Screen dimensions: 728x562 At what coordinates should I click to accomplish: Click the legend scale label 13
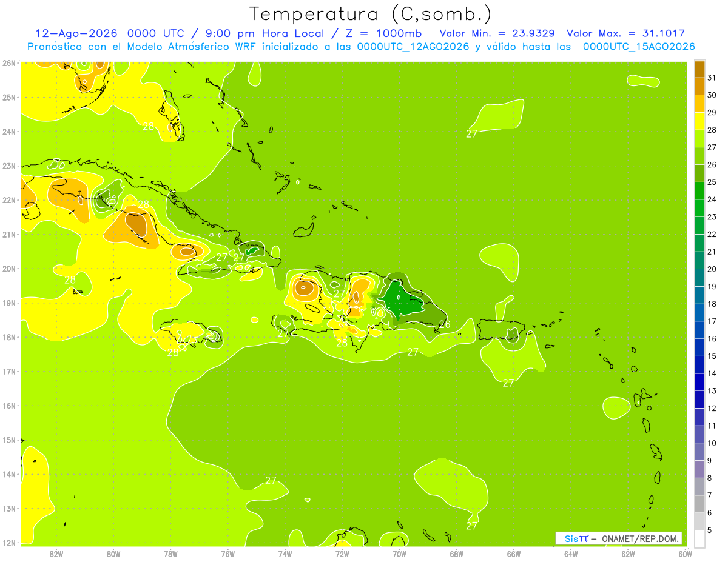coord(712,391)
